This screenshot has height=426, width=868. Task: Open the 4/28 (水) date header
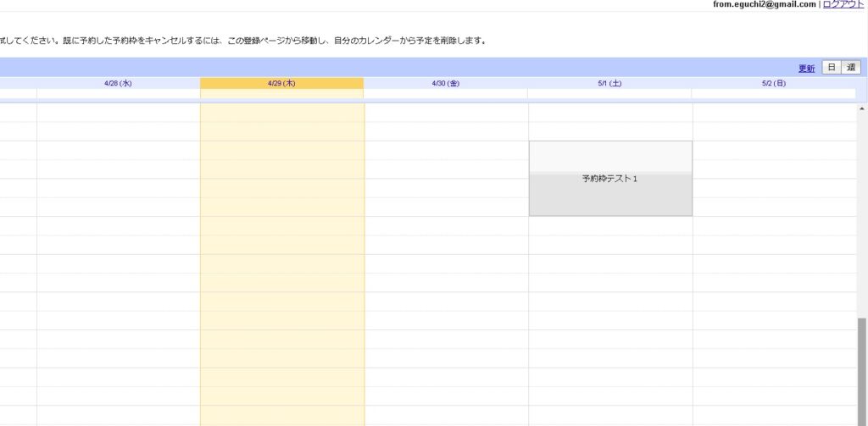[x=118, y=83]
